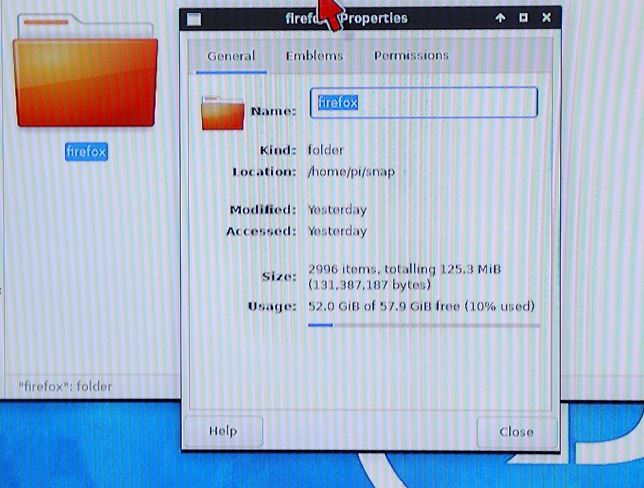Click the "firefox": folder status bar text
Image resolution: width=644 pixels, height=488 pixels.
click(65, 386)
